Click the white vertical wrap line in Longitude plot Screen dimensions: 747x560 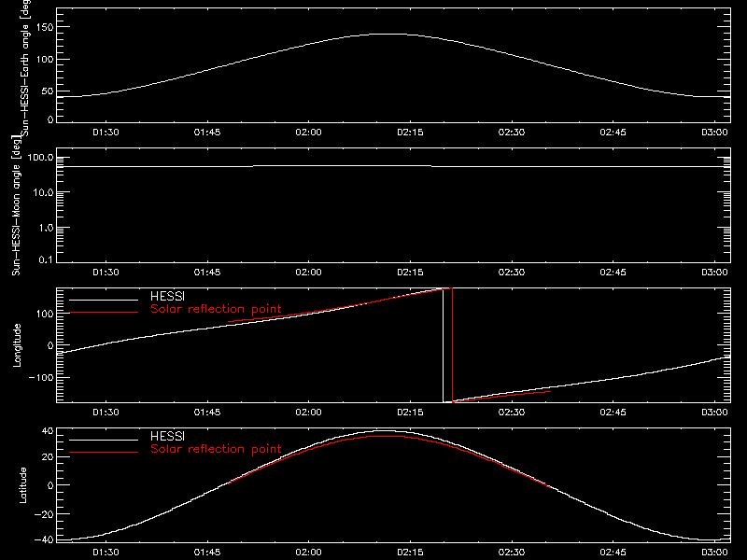pos(443,345)
